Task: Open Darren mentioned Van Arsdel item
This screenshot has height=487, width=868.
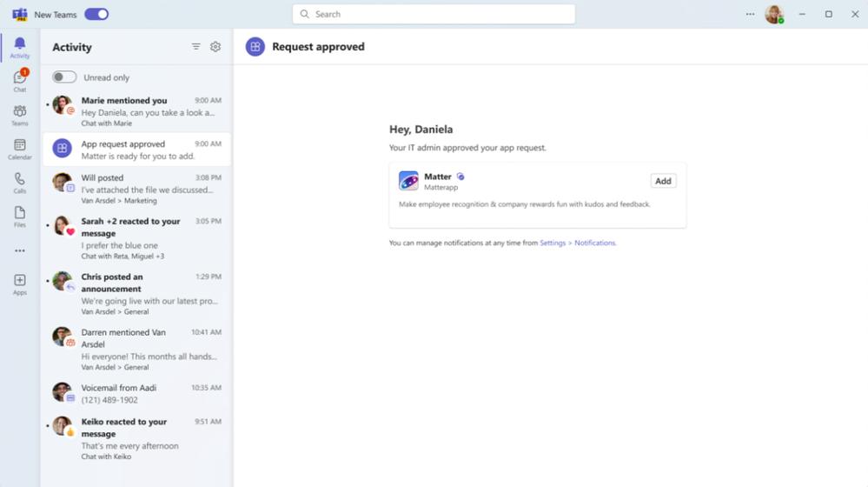Action: pos(136,349)
